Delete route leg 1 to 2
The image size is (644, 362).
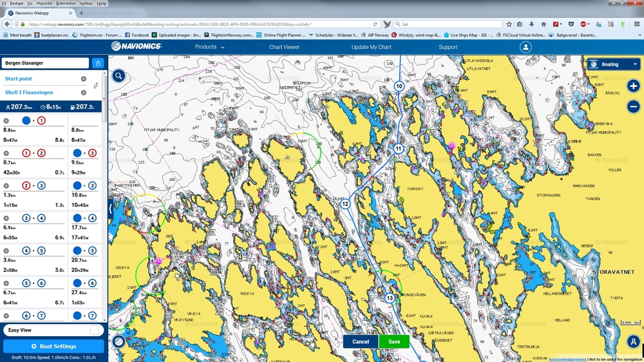[6, 153]
